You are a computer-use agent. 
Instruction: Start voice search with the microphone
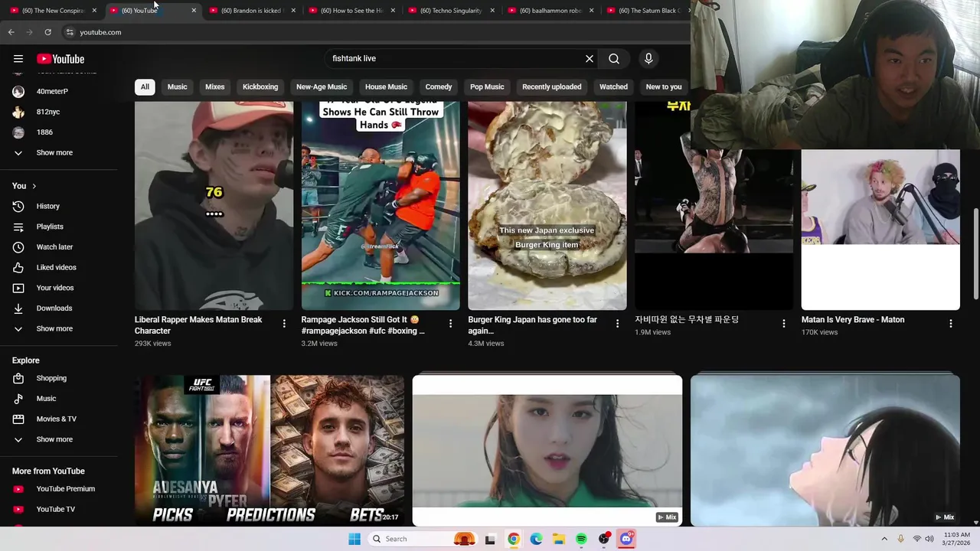(x=648, y=58)
